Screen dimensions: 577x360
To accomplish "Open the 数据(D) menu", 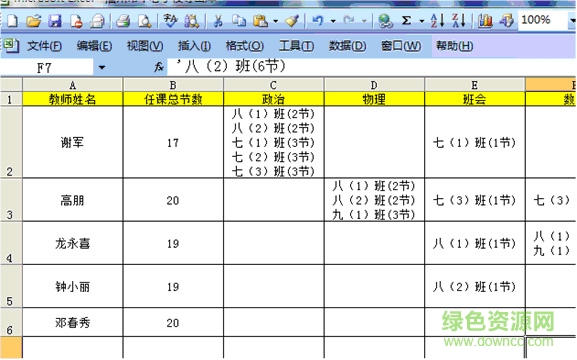I will (347, 46).
